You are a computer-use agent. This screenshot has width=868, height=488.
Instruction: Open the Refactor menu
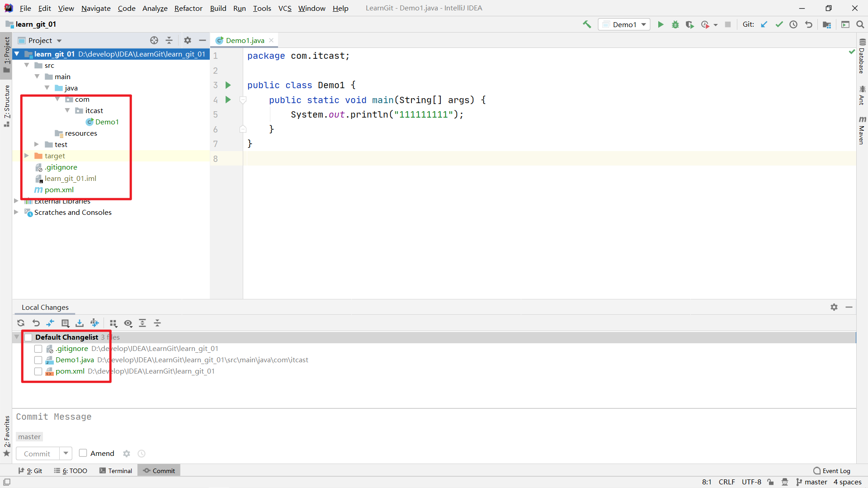188,8
